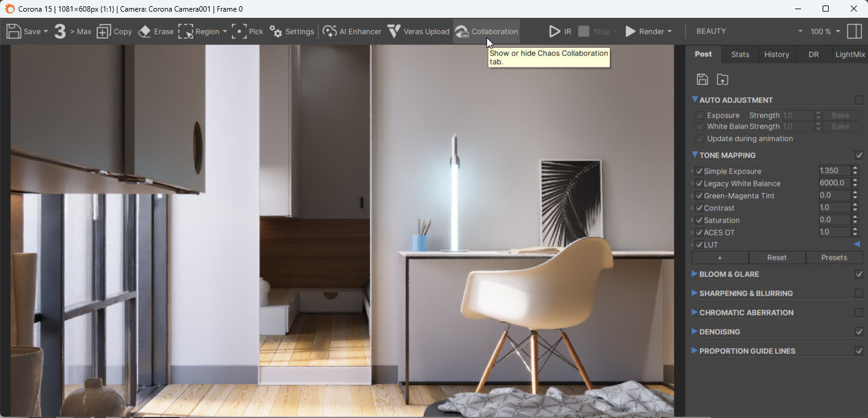Enable the SHARPENING & BLURRING checkbox
This screenshot has height=418, width=868.
pos(859,293)
